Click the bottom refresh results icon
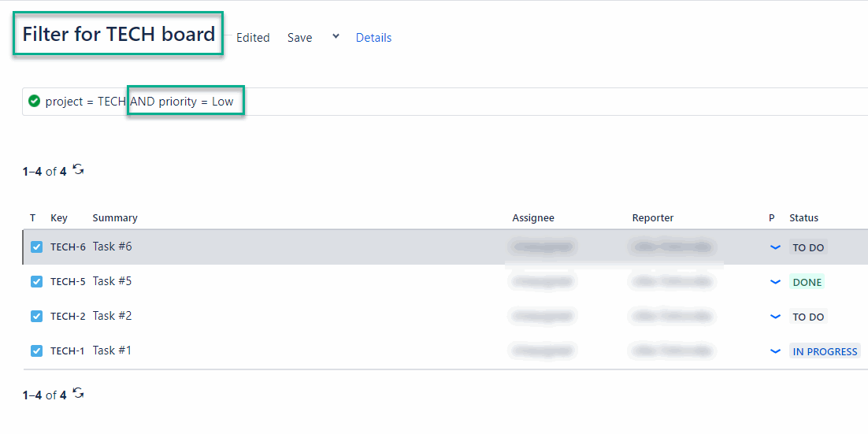 (x=78, y=393)
